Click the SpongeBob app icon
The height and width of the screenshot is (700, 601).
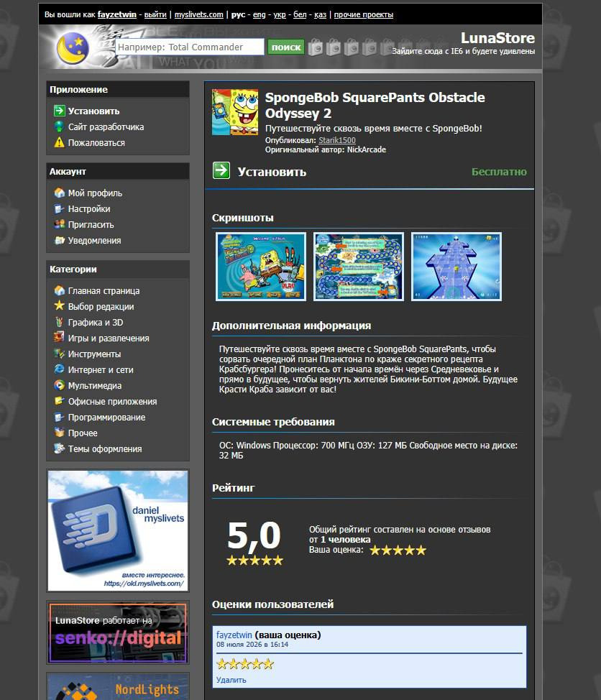(235, 112)
